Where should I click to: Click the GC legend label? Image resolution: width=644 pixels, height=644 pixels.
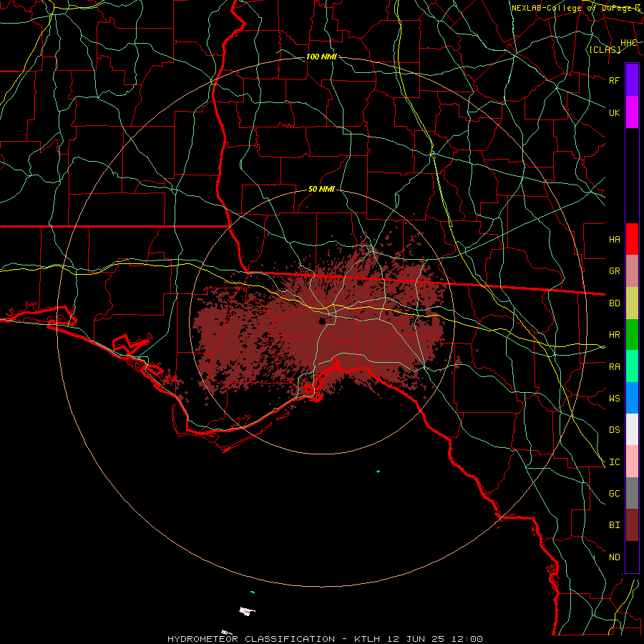614,494
